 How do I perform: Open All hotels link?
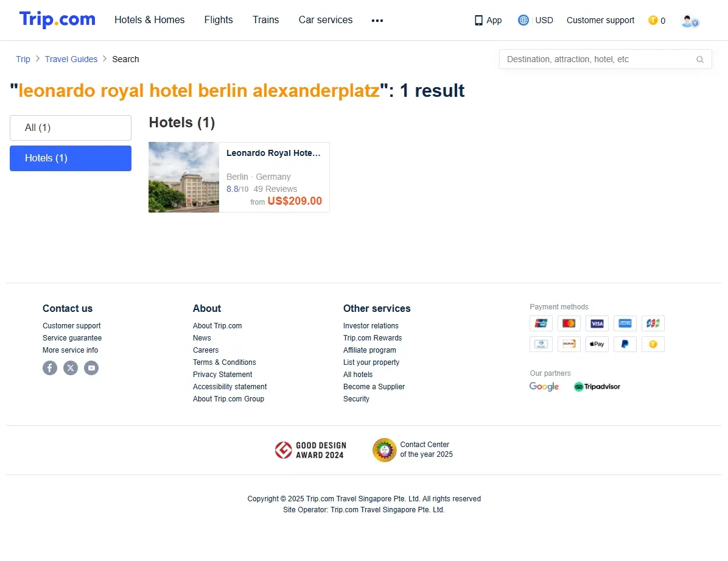pos(357,374)
